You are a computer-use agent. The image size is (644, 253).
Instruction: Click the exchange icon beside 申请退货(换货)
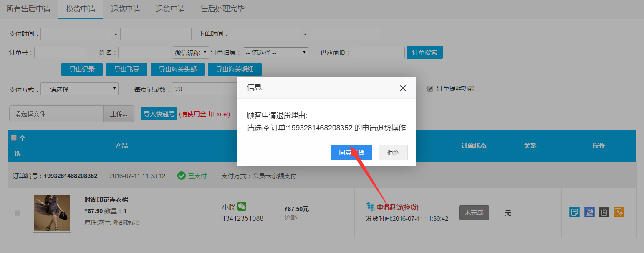(370, 207)
